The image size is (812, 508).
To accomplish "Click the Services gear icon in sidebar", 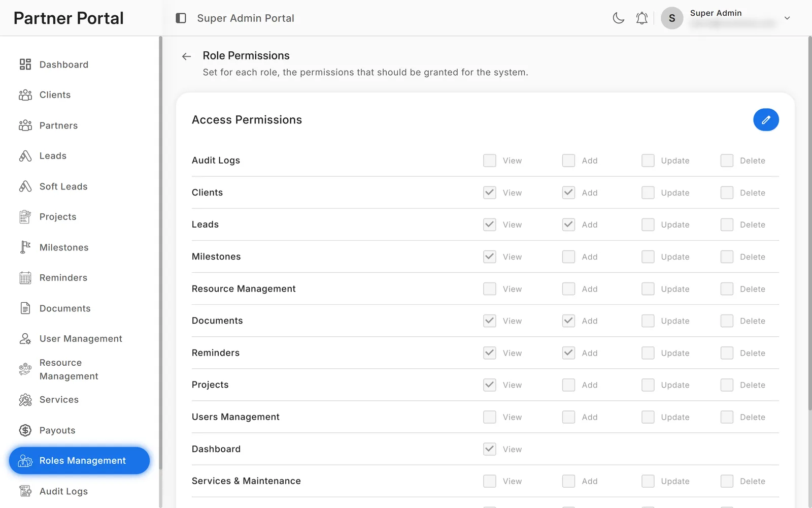I will point(25,400).
